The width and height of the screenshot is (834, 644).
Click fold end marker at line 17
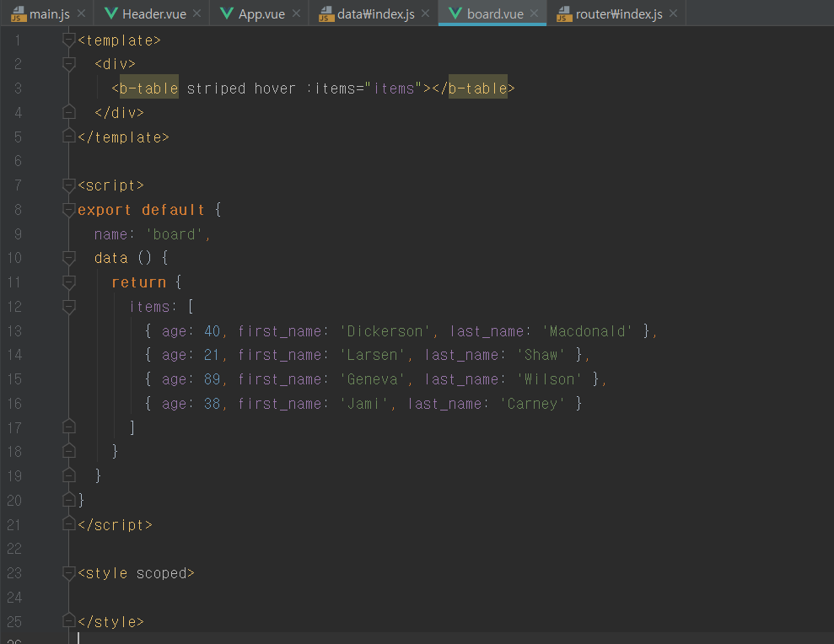tap(68, 427)
